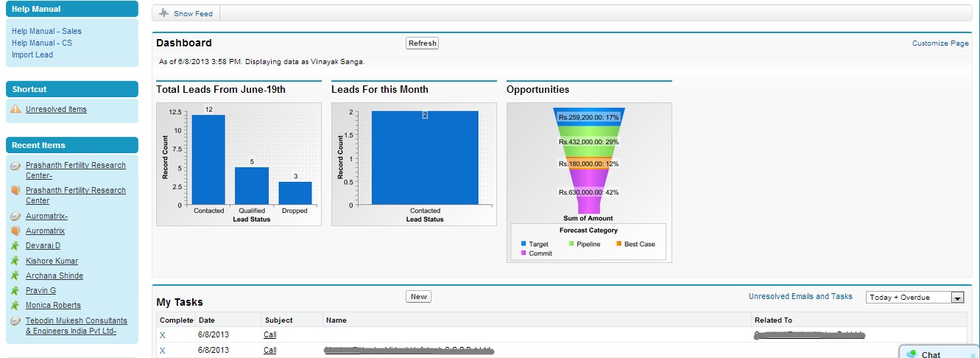The image size is (980, 358).
Task: Click the Related To column header
Action: [773, 320]
